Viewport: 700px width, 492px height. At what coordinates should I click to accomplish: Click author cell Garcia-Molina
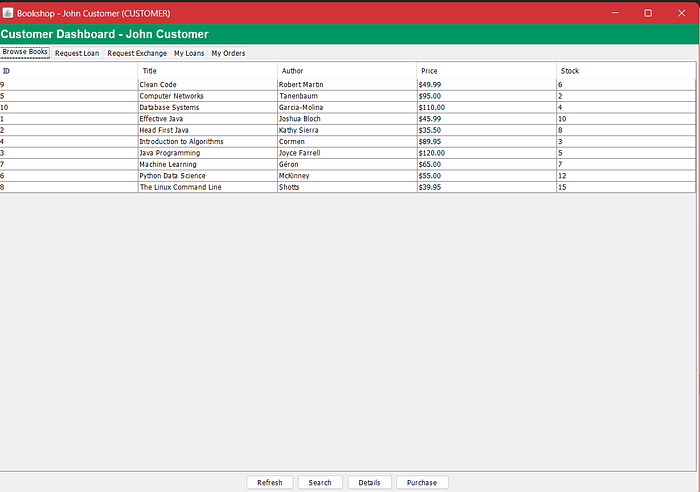click(347, 107)
